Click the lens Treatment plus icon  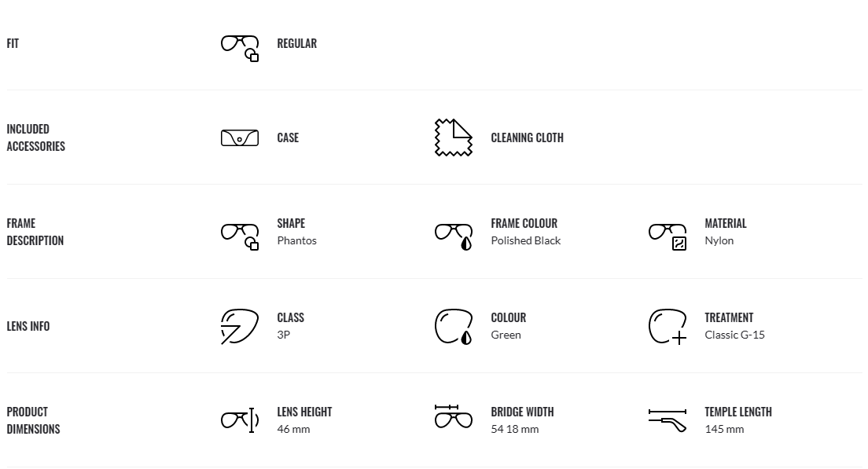click(667, 326)
